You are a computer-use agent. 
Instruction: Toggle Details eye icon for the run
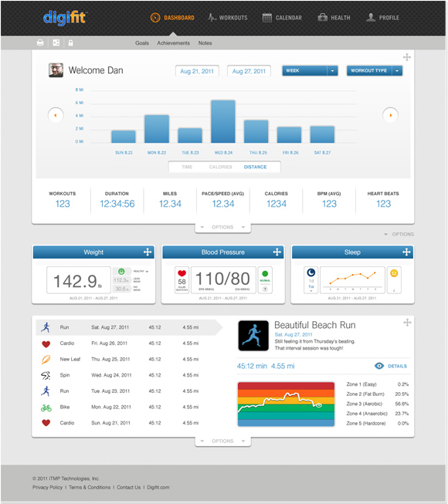[x=379, y=366]
